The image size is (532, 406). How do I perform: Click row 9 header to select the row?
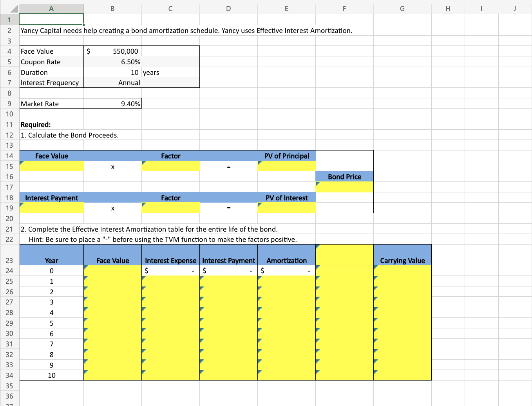coord(9,103)
